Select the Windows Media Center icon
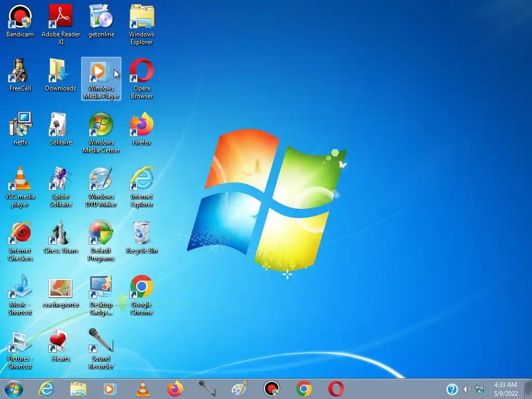 (101, 132)
